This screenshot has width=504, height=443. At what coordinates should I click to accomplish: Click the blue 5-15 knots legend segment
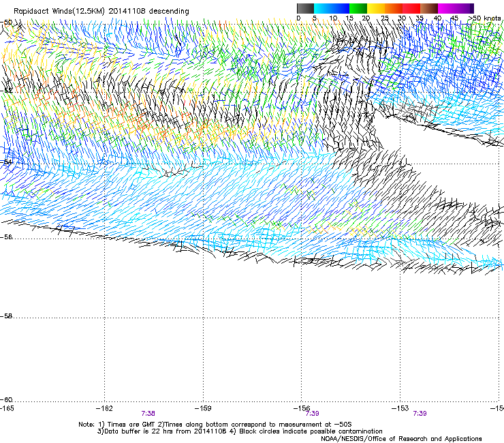tap(332, 8)
